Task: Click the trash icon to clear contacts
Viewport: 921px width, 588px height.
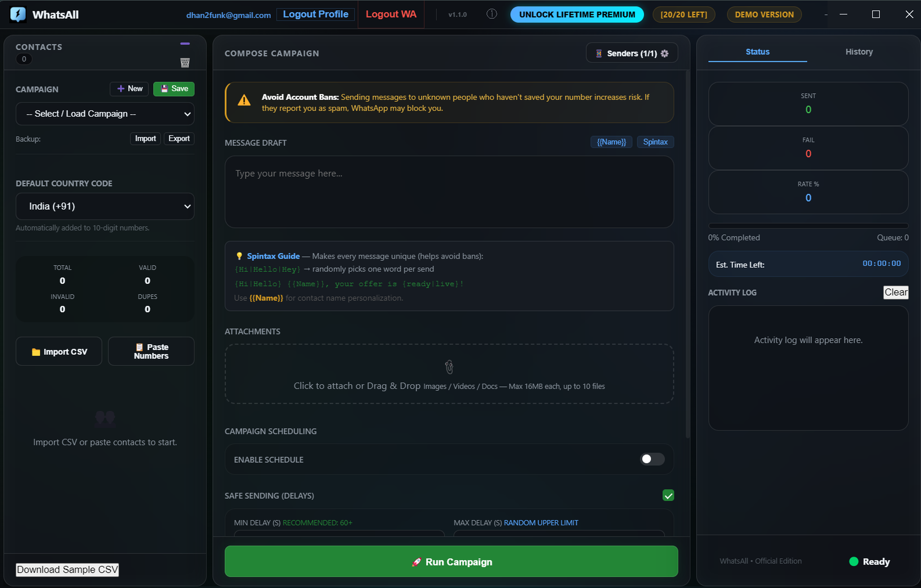Action: tap(185, 62)
